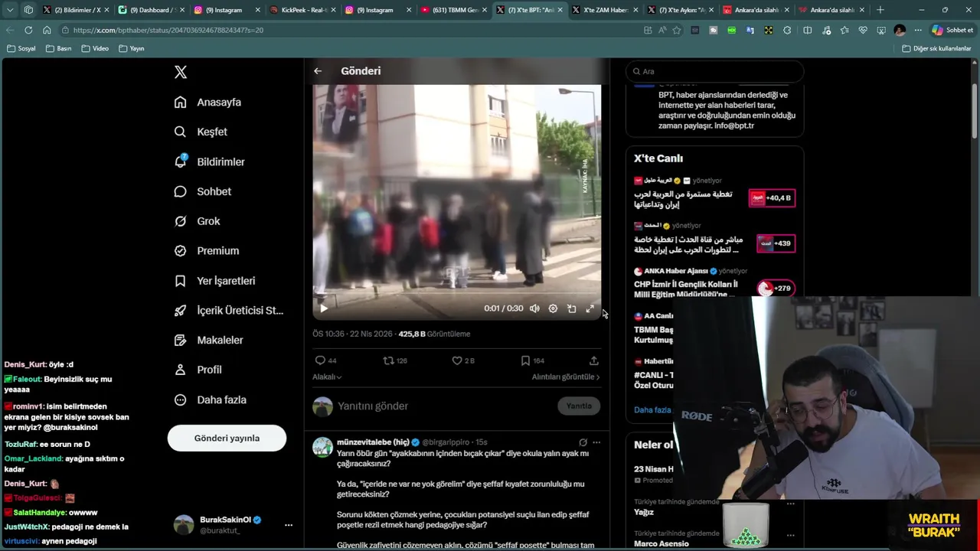Click the video progress bar
This screenshot has height=551, width=980.
coord(456,292)
